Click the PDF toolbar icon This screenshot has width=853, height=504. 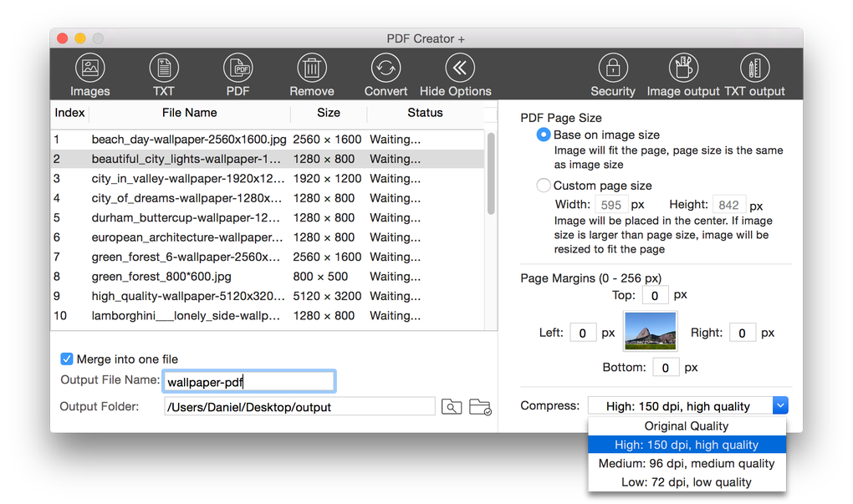tap(238, 68)
